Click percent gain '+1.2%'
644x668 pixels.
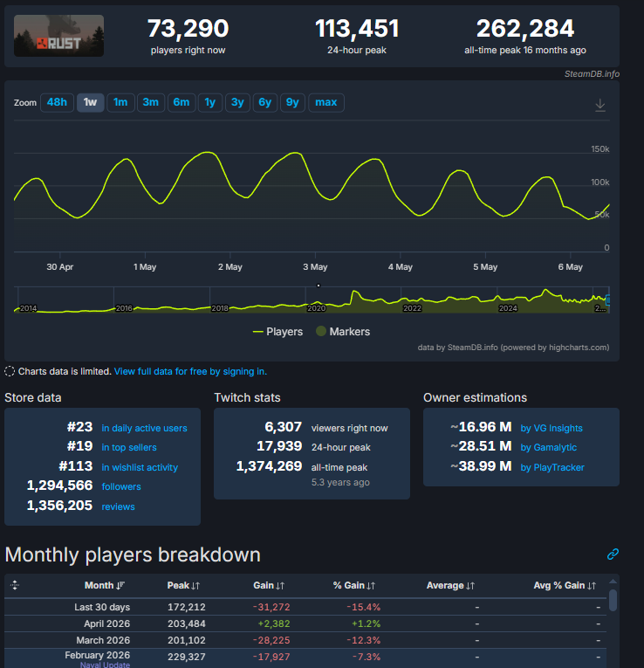coord(366,623)
